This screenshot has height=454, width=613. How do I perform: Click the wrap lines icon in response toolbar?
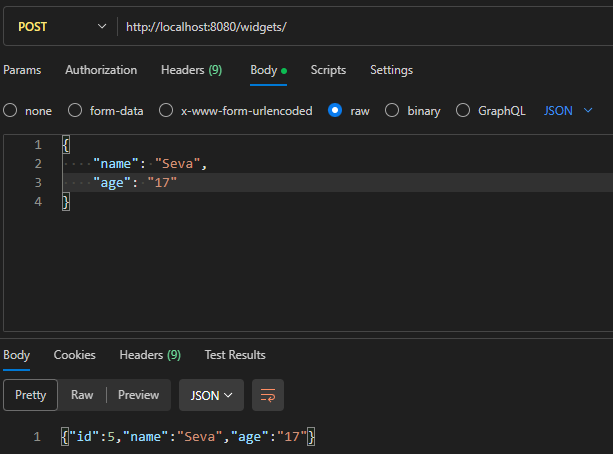pos(268,395)
